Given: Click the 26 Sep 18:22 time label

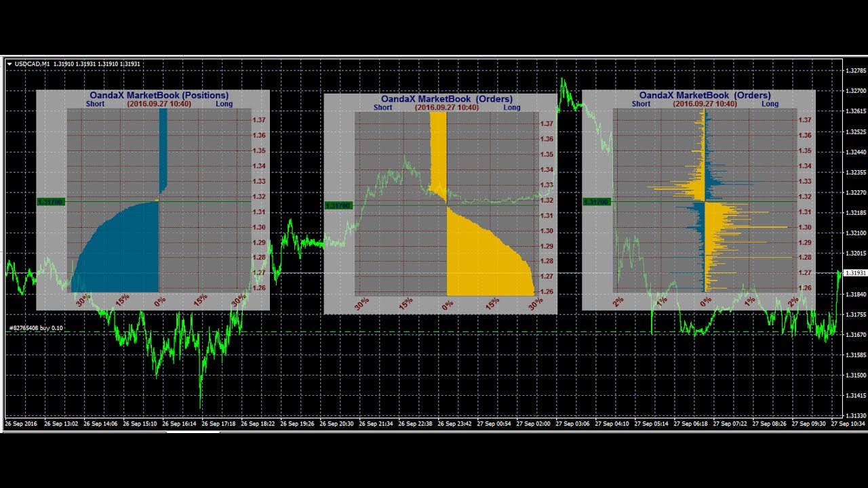Looking at the screenshot, I should point(258,424).
